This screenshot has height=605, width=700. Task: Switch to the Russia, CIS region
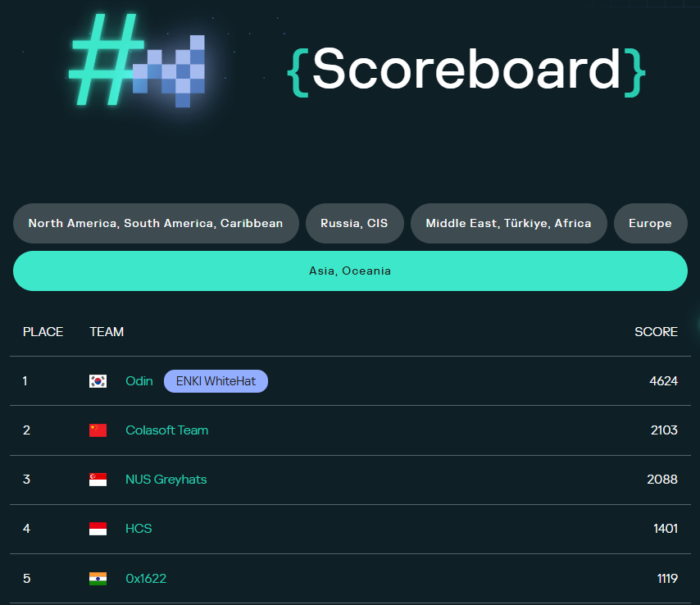[x=354, y=223]
